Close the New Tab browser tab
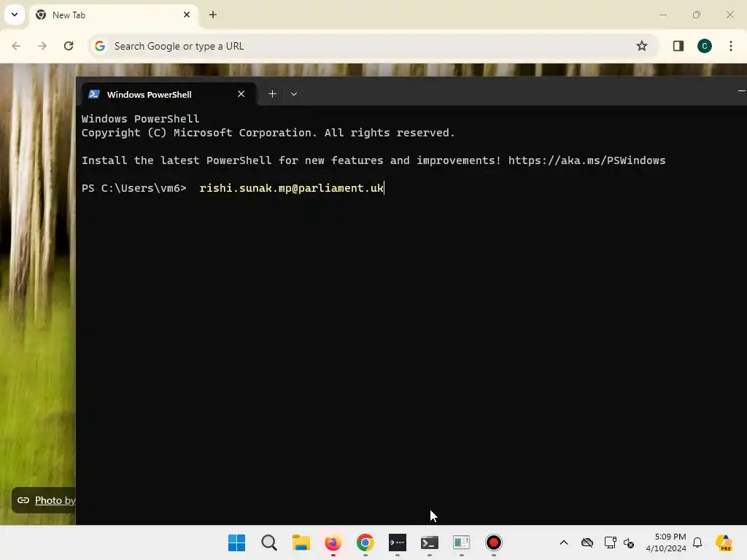The height and width of the screenshot is (560, 747). click(186, 15)
